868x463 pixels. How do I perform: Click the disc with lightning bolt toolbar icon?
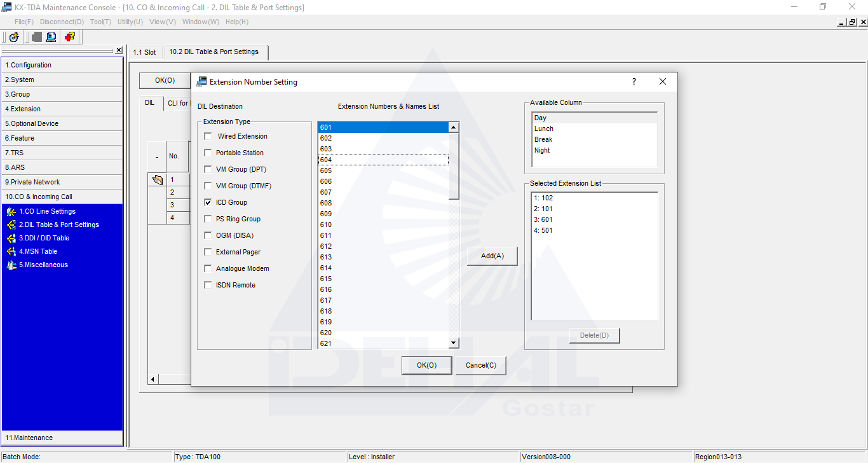click(x=14, y=37)
